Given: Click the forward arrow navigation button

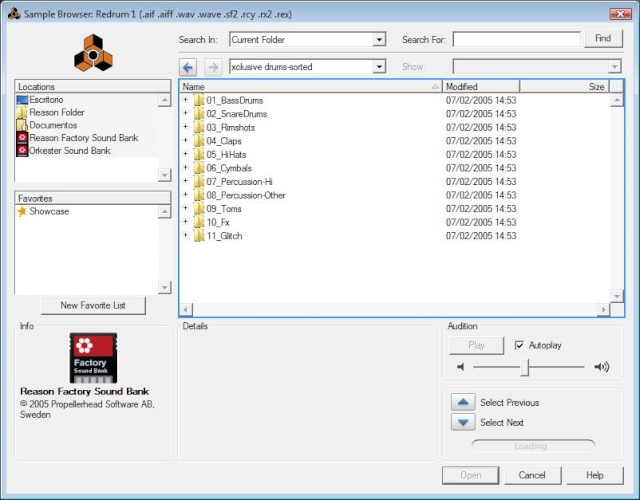Looking at the screenshot, I should [213, 67].
